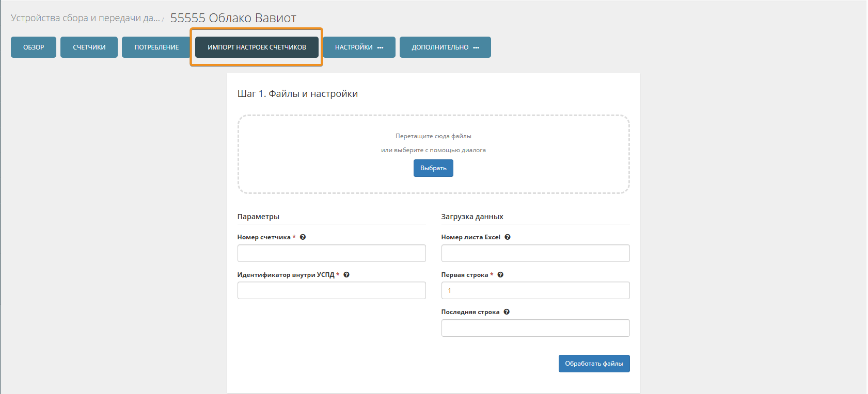This screenshot has height=394, width=868.
Task: Go to the Потребление tab
Action: click(x=156, y=47)
